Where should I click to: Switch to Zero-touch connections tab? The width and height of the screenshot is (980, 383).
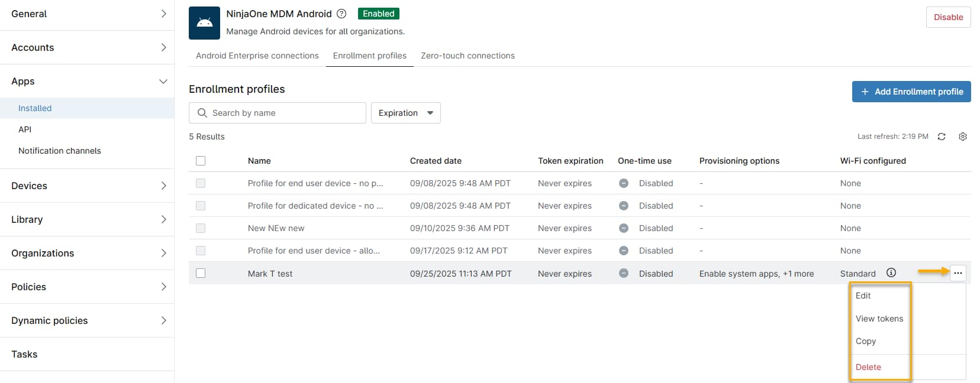click(x=468, y=56)
